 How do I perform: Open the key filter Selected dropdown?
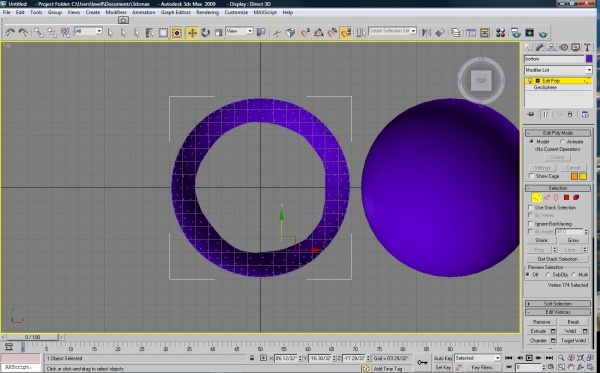(477, 358)
